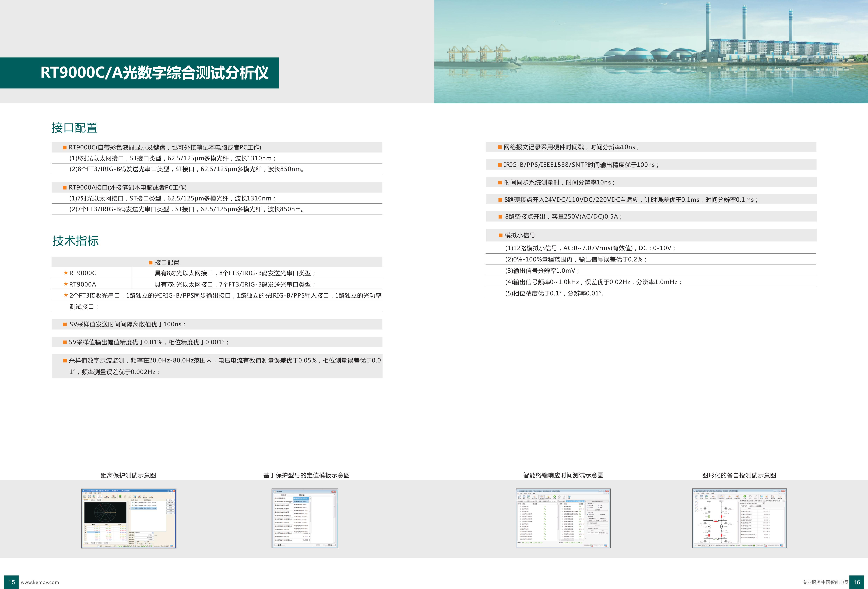Click the line (1)8对光以太网接口

tap(172, 158)
